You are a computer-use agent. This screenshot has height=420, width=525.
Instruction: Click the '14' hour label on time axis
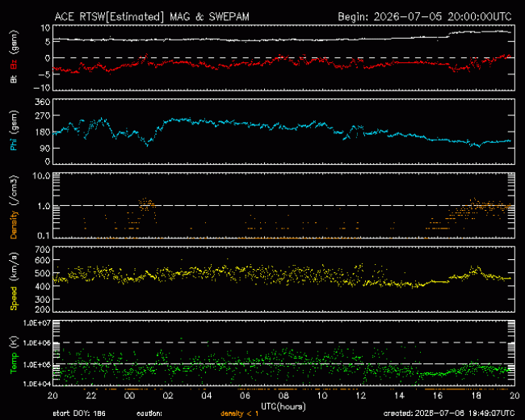click(x=399, y=396)
